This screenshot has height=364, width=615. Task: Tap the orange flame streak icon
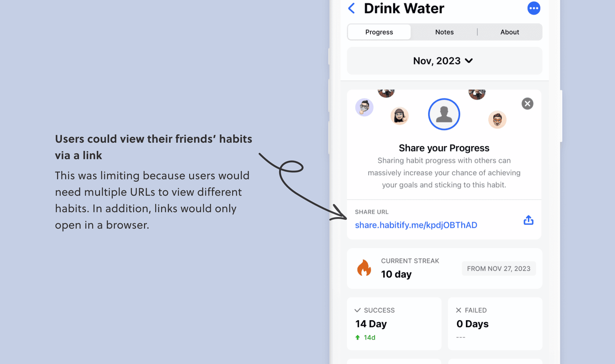[x=364, y=268]
